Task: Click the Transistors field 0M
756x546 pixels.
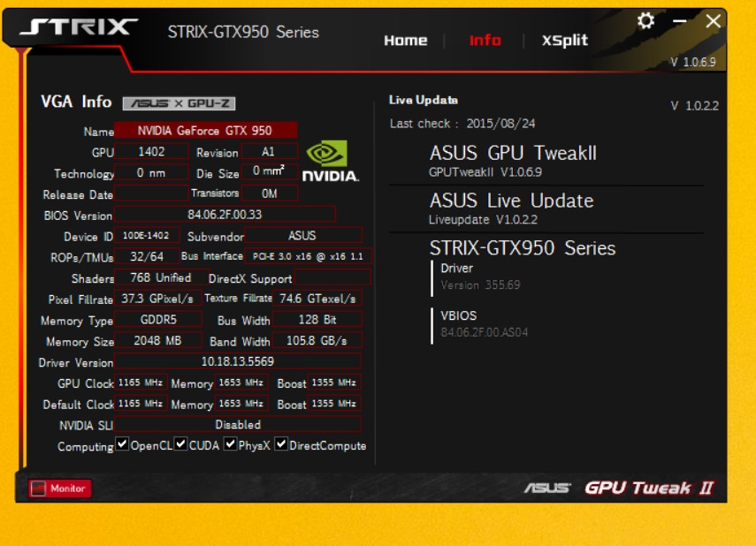Action: tap(269, 193)
